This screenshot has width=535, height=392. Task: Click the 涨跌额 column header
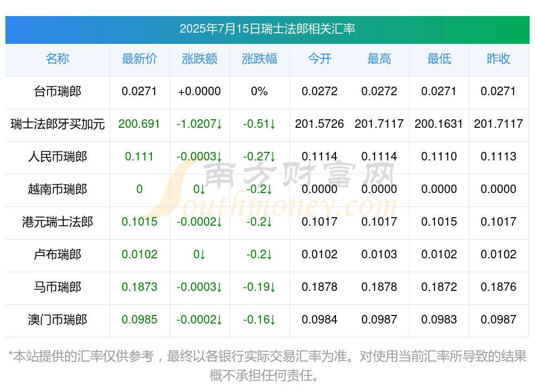pos(199,59)
